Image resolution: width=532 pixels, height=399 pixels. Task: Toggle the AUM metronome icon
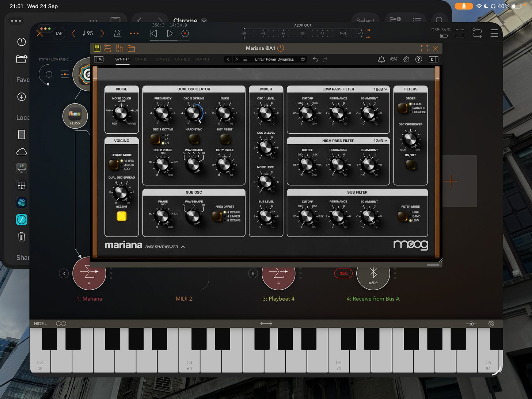tap(117, 33)
